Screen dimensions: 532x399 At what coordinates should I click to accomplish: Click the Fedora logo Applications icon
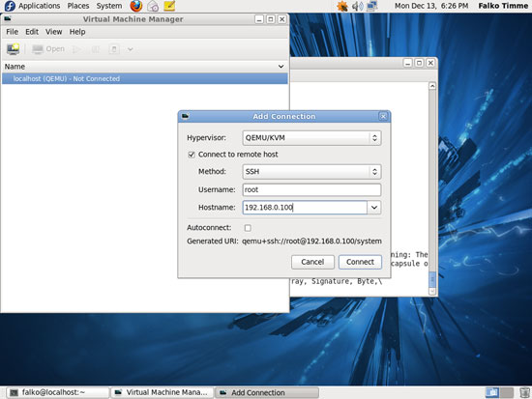10,6
